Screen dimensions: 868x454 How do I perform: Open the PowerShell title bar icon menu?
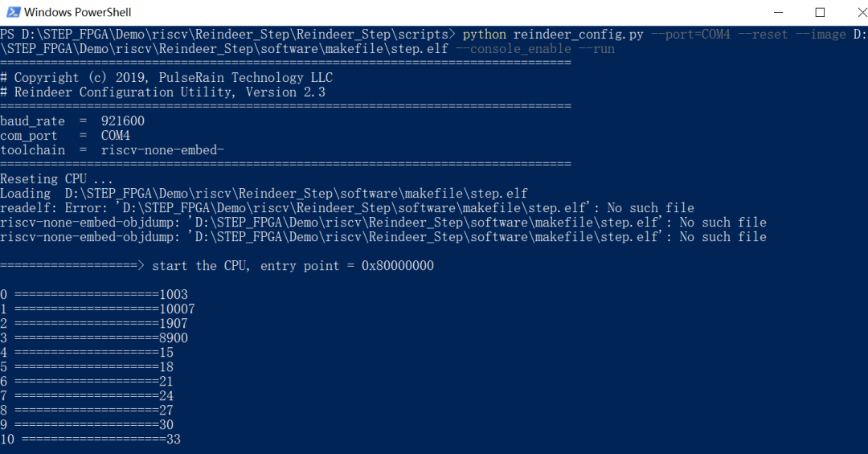tap(13, 12)
